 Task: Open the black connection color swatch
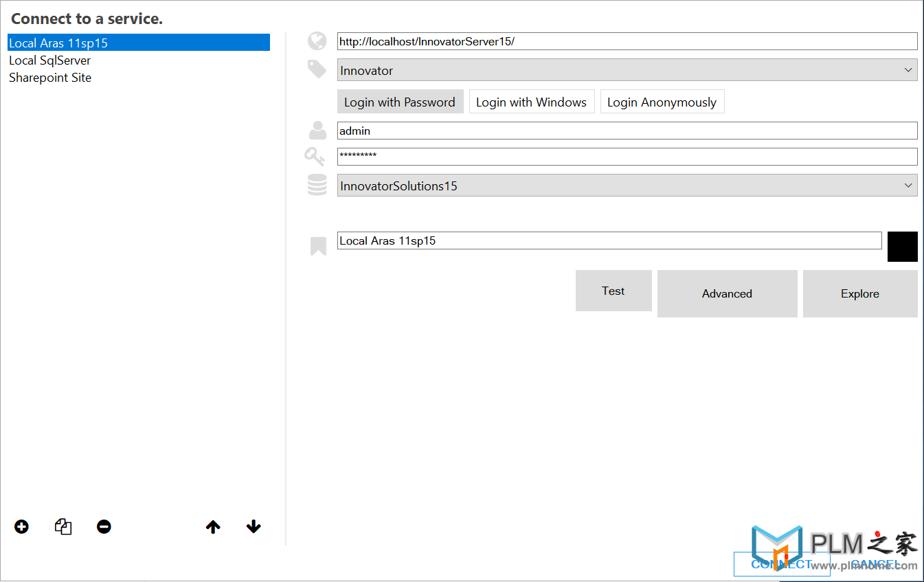click(x=903, y=247)
